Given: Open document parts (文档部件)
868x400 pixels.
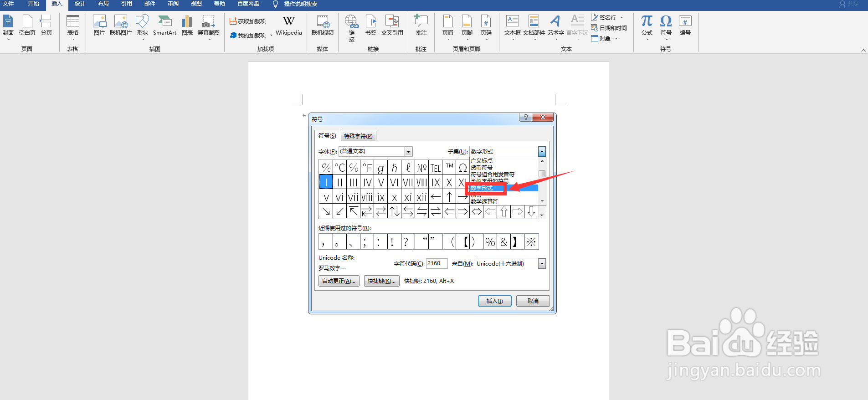Looking at the screenshot, I should [x=534, y=27].
